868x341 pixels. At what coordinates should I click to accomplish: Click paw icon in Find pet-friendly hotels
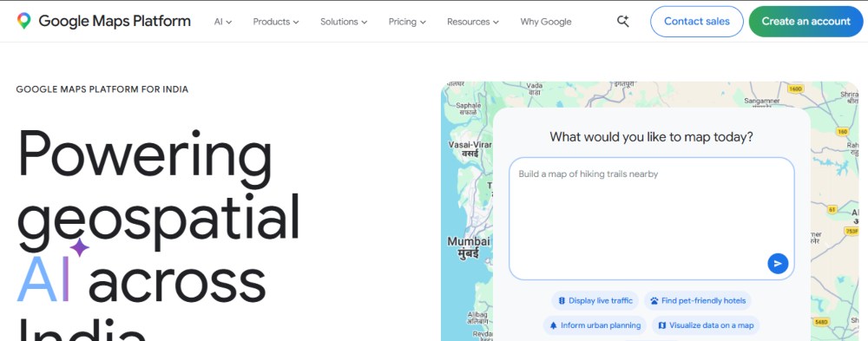point(654,301)
